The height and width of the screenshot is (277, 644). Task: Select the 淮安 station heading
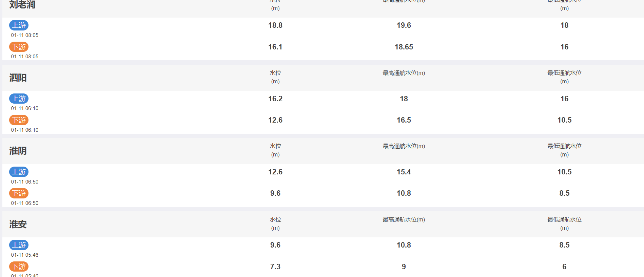point(18,225)
